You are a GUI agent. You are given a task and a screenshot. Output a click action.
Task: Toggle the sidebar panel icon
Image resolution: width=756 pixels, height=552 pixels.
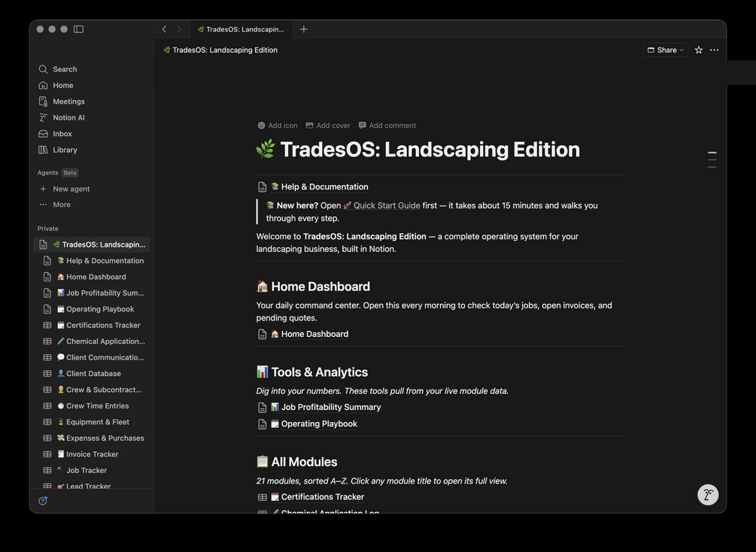coord(78,29)
